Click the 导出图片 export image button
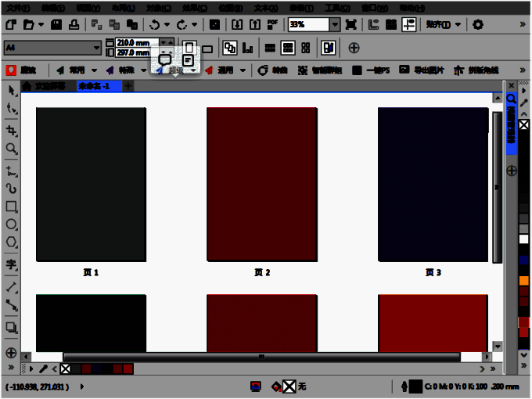The image size is (532, 399). (x=421, y=70)
